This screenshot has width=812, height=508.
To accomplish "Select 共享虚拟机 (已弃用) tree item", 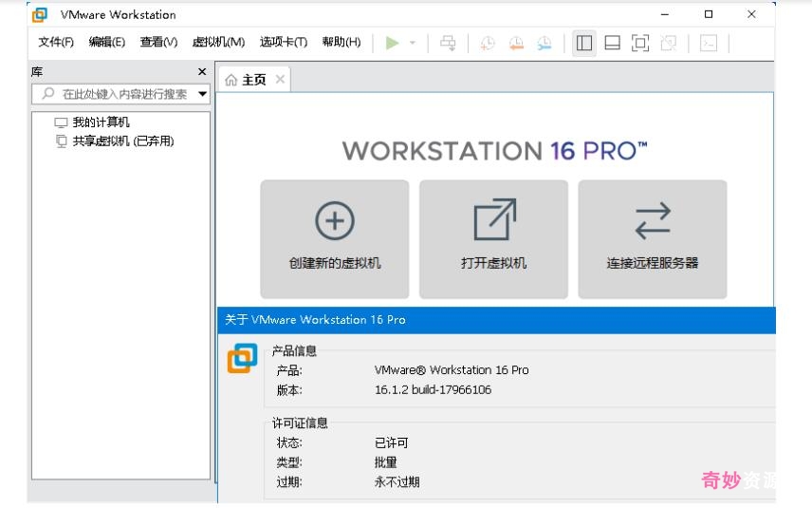I will pos(115,141).
